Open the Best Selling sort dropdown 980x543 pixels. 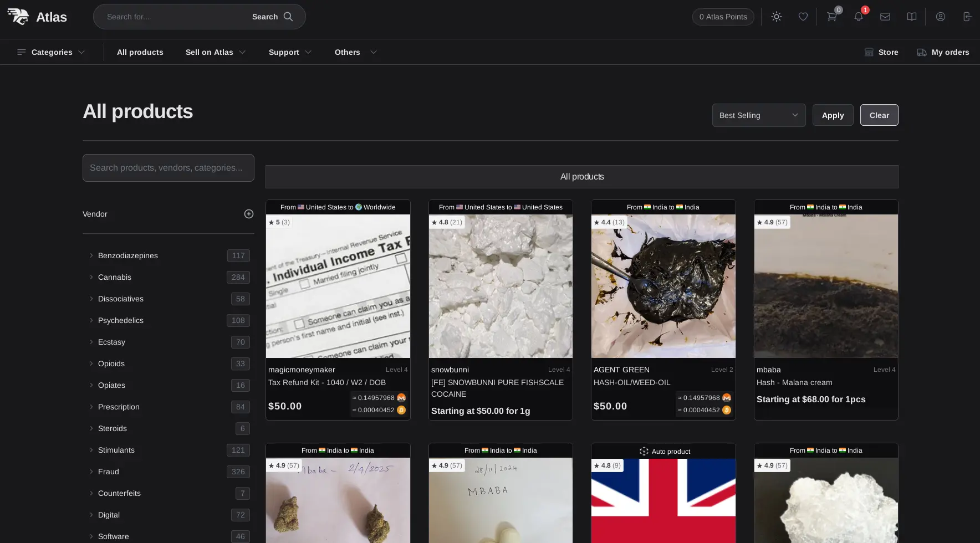coord(758,115)
